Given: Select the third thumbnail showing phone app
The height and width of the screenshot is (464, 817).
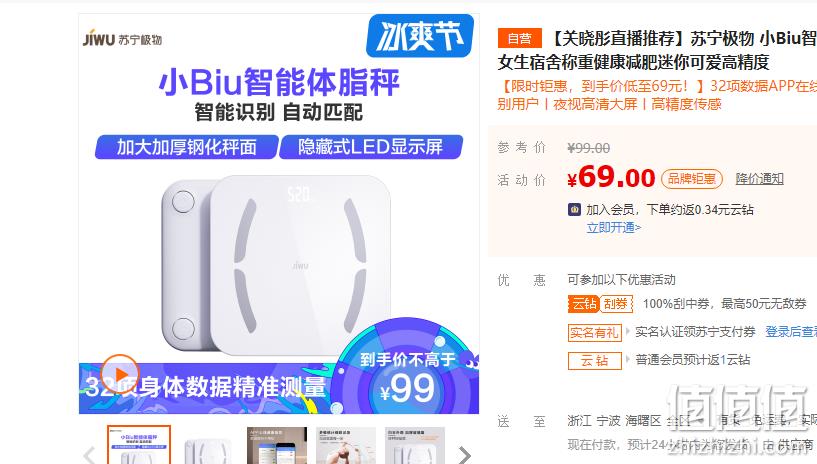Looking at the screenshot, I should [277, 446].
